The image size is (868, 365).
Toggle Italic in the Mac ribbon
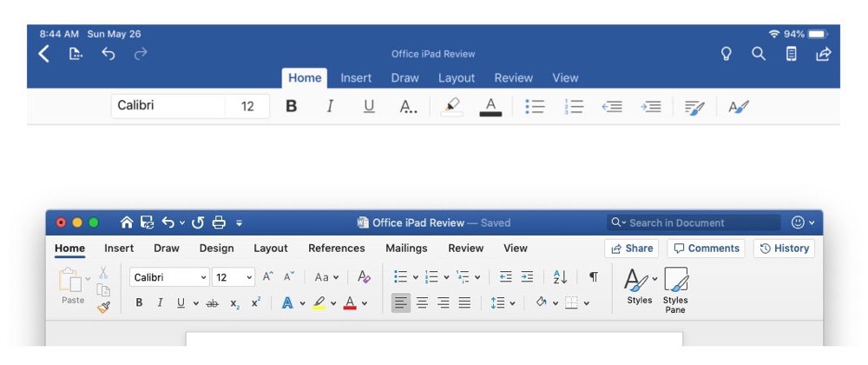click(160, 303)
